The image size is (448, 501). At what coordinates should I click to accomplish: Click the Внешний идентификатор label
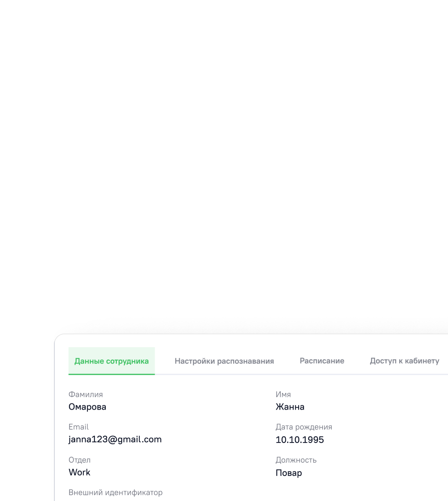tap(116, 493)
